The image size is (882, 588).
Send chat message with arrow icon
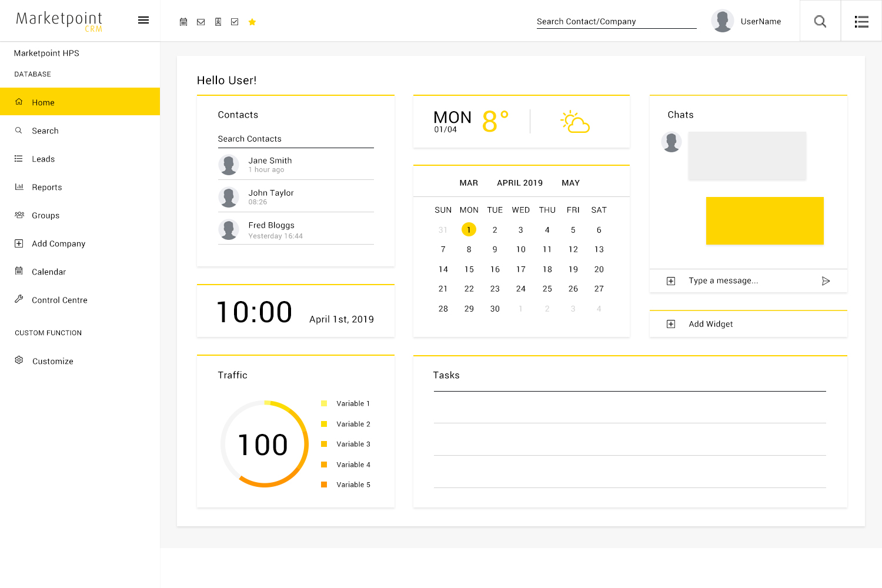click(x=826, y=281)
